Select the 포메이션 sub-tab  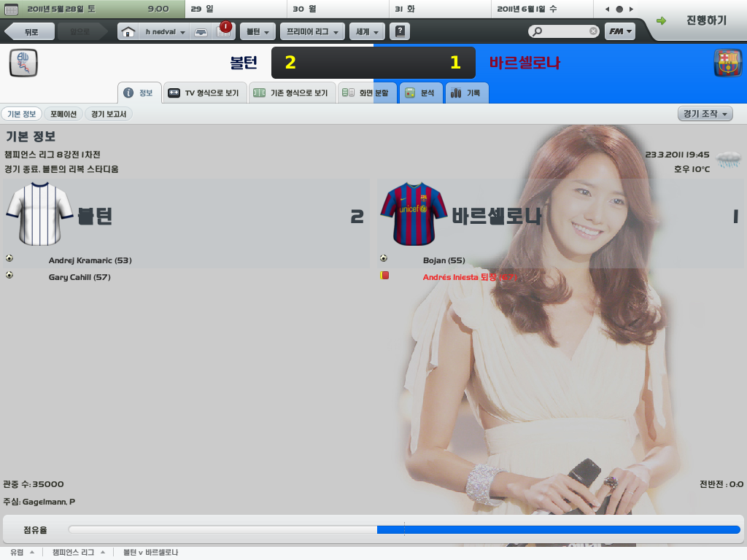pyautogui.click(x=63, y=114)
